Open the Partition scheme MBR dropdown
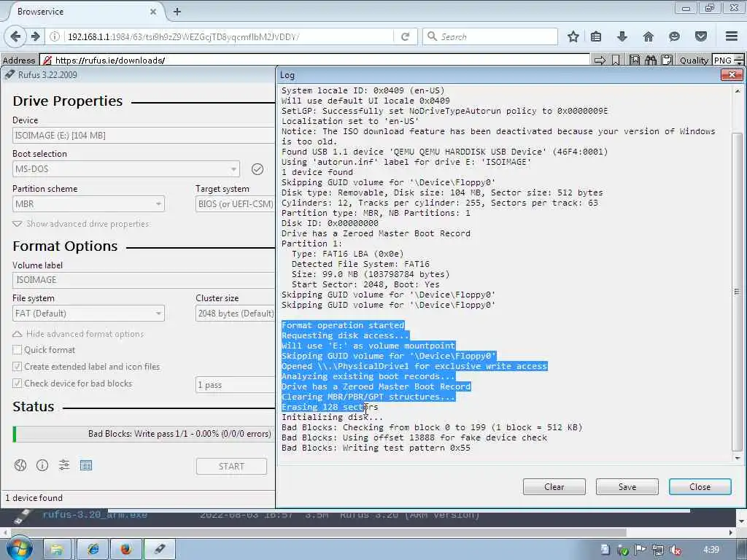This screenshot has height=560, width=747. click(x=88, y=204)
